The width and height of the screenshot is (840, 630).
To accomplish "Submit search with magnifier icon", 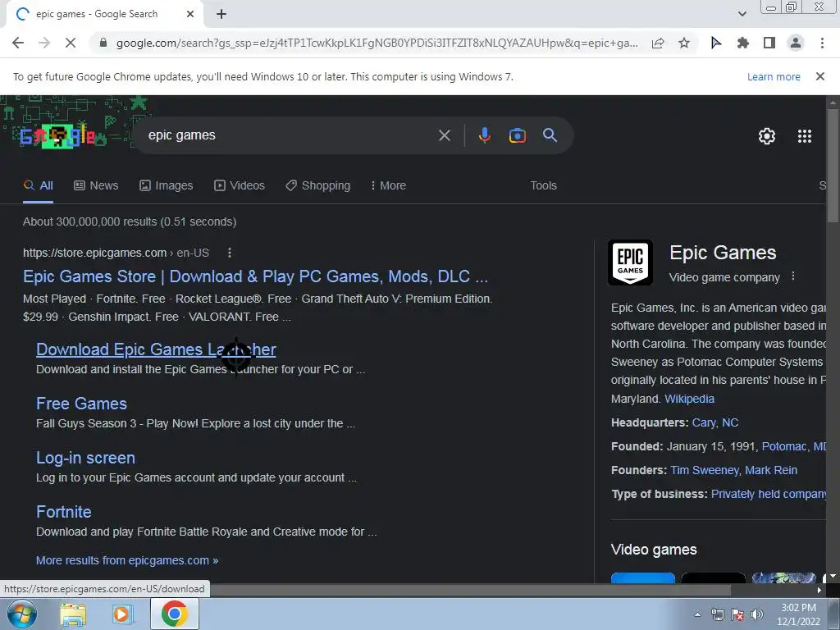I will pyautogui.click(x=550, y=135).
